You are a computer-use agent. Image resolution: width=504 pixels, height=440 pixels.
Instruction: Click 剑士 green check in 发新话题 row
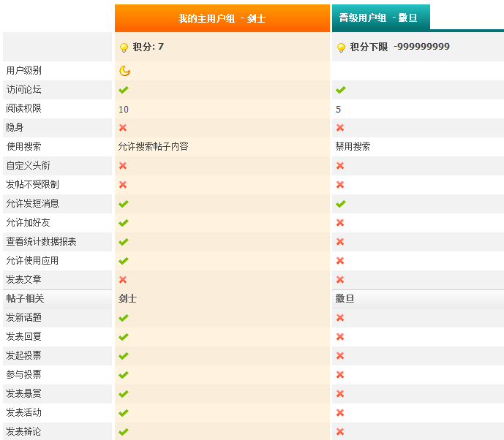point(124,318)
